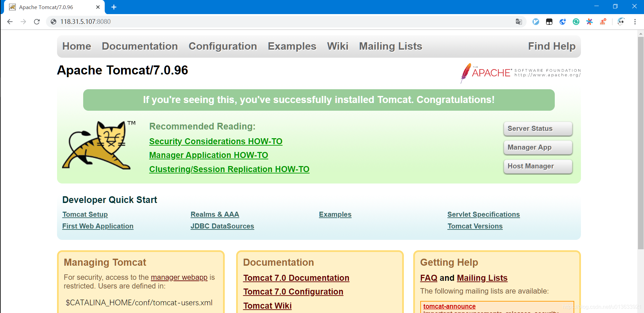644x313 pixels.
Task: Click the browser forward arrow
Action: (23, 22)
